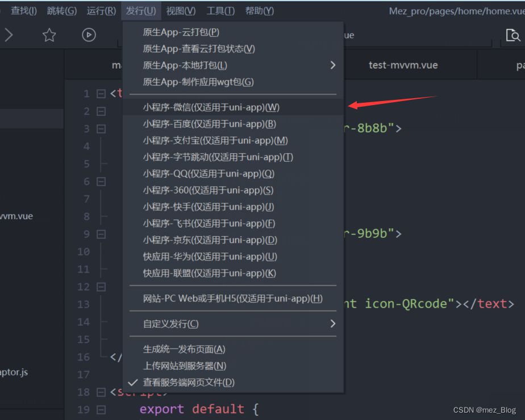Screen dimensions: 525x420
Task: Collapse code fold marker on line 12
Action: (101, 287)
